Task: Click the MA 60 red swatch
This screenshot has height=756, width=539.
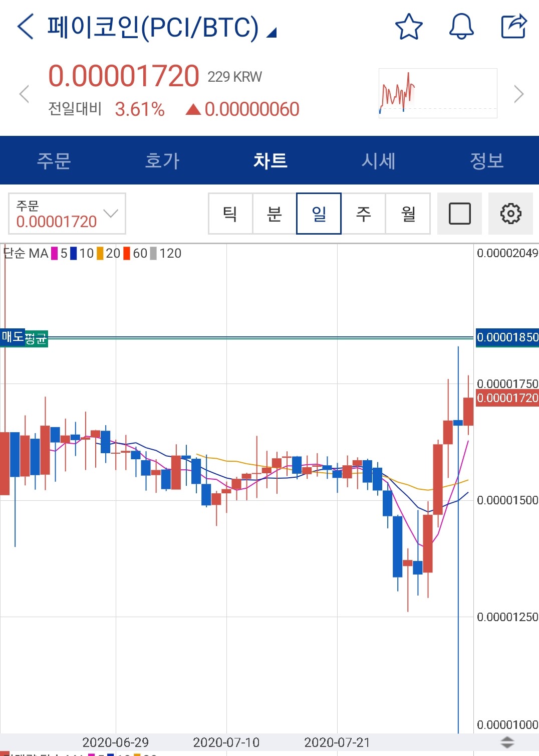Action: tap(127, 254)
